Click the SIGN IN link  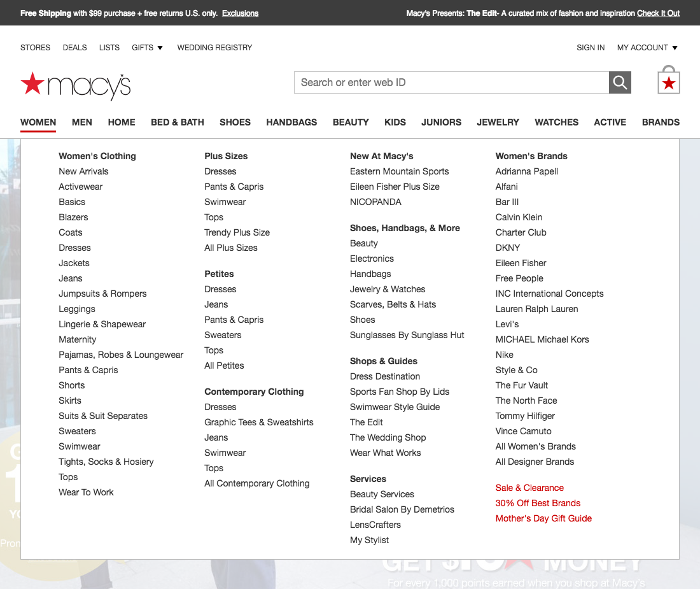point(591,47)
